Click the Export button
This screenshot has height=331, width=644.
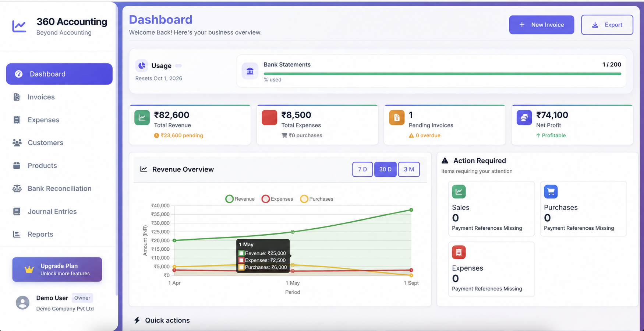607,25
